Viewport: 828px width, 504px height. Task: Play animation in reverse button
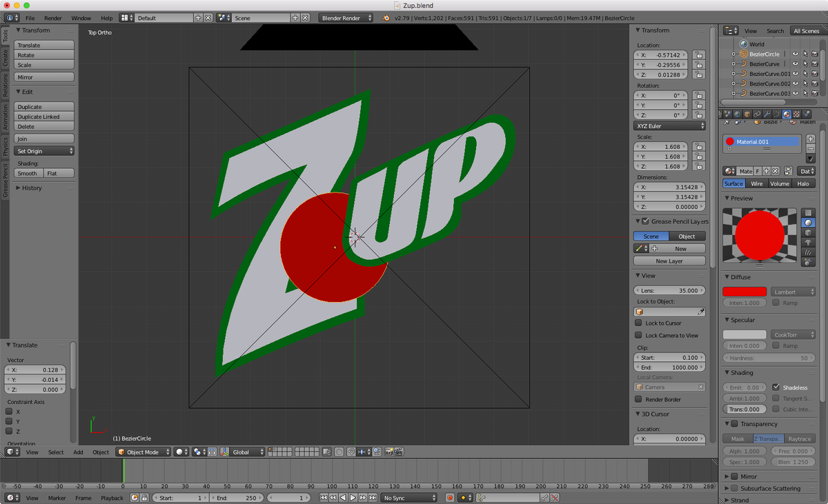[x=343, y=498]
